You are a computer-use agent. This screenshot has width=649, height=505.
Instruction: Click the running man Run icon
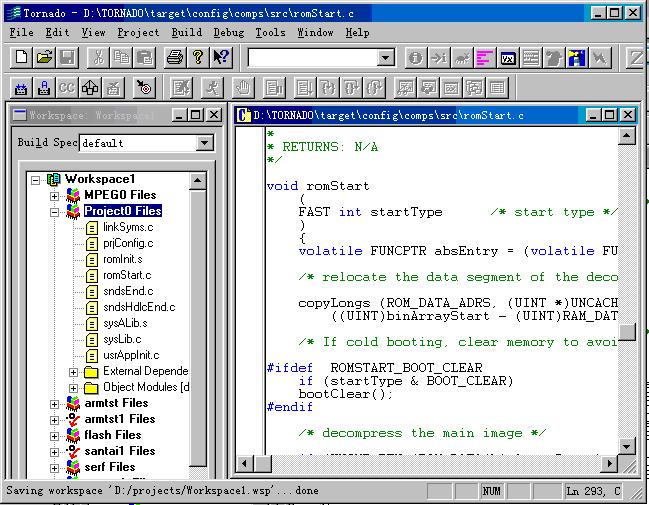213,87
